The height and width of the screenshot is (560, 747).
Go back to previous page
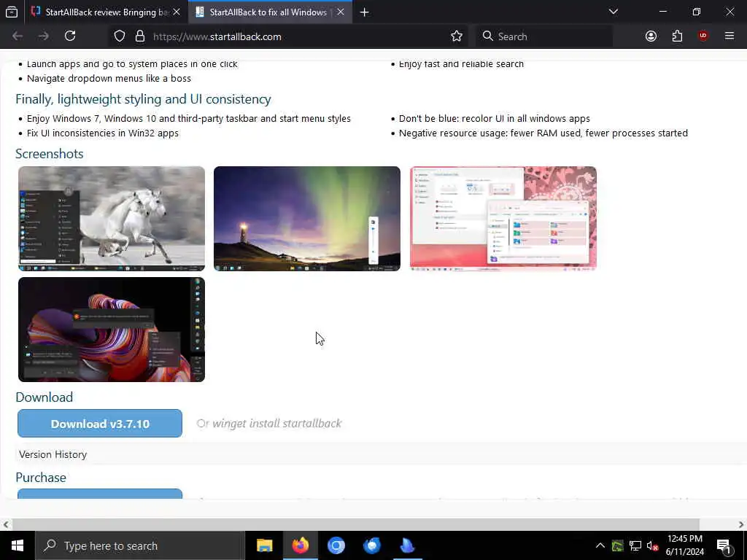[x=18, y=36]
